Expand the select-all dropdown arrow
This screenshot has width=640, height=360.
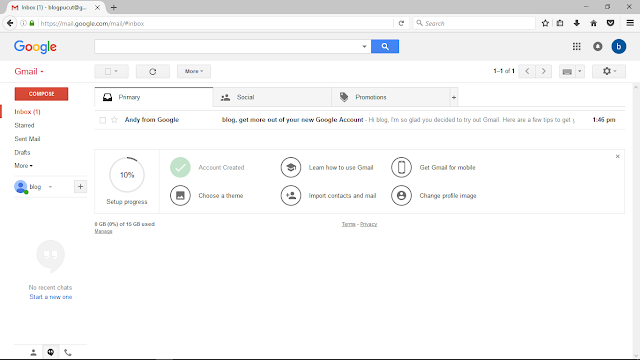116,71
